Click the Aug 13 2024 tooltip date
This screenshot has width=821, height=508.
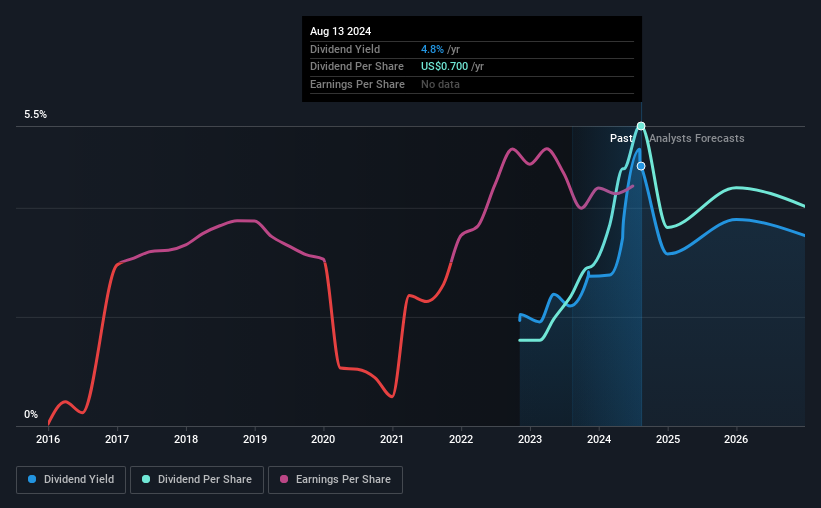340,31
